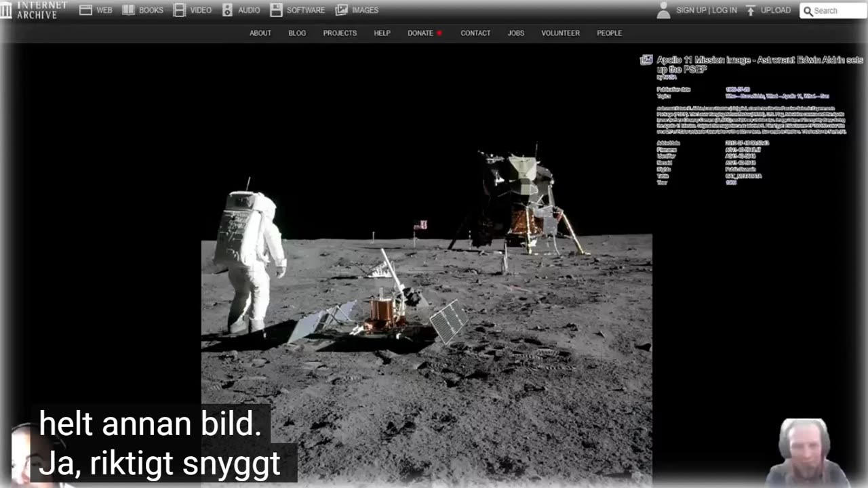Click the Audio speaker icon
This screenshot has height=488, width=868.
(227, 10)
